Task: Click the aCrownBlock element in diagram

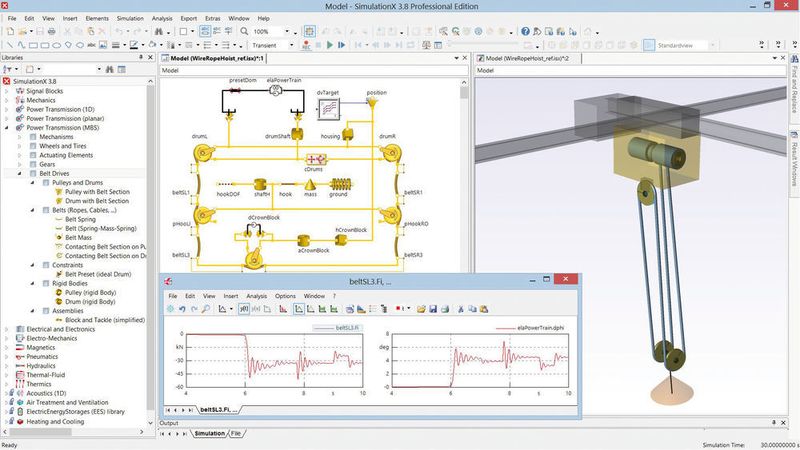Action: [x=304, y=241]
